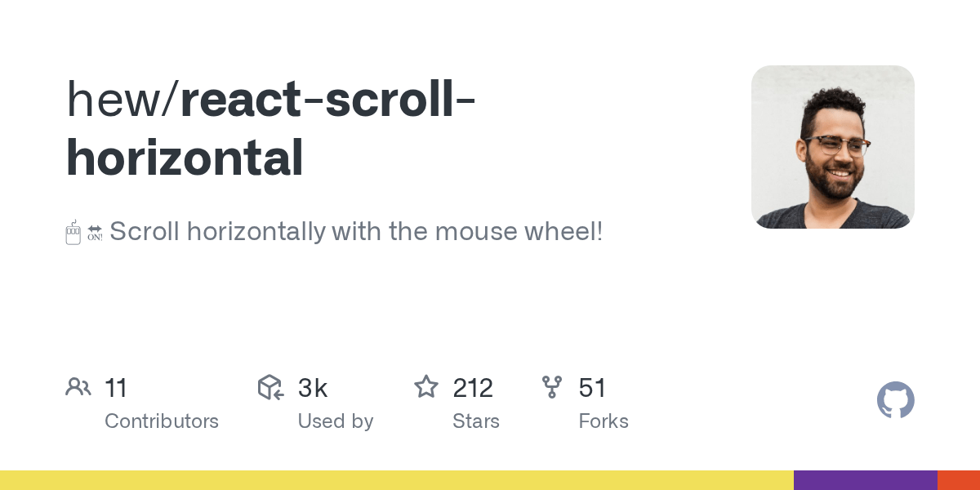Click the hew owner name

click(114, 99)
